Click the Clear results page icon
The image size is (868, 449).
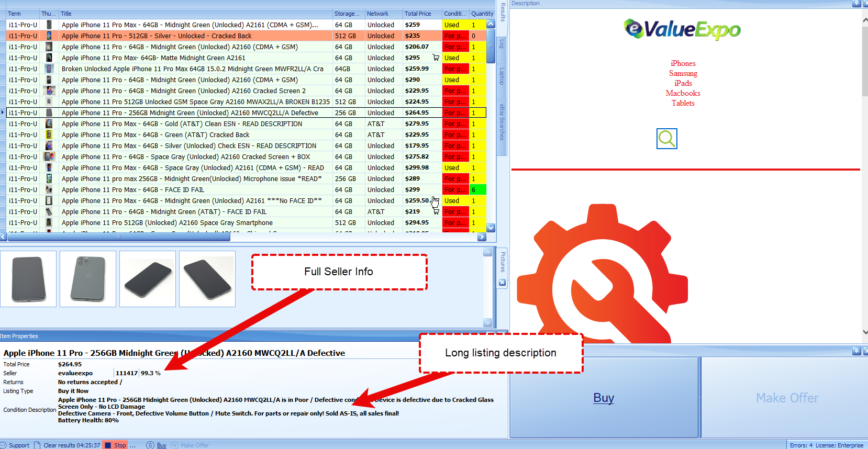(37, 445)
